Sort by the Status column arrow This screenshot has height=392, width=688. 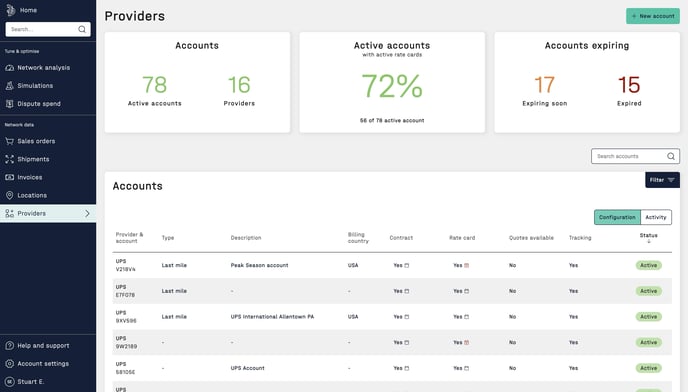pyautogui.click(x=649, y=241)
